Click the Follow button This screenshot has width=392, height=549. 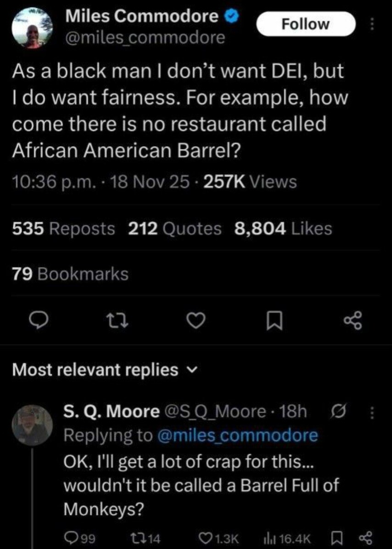tap(305, 24)
